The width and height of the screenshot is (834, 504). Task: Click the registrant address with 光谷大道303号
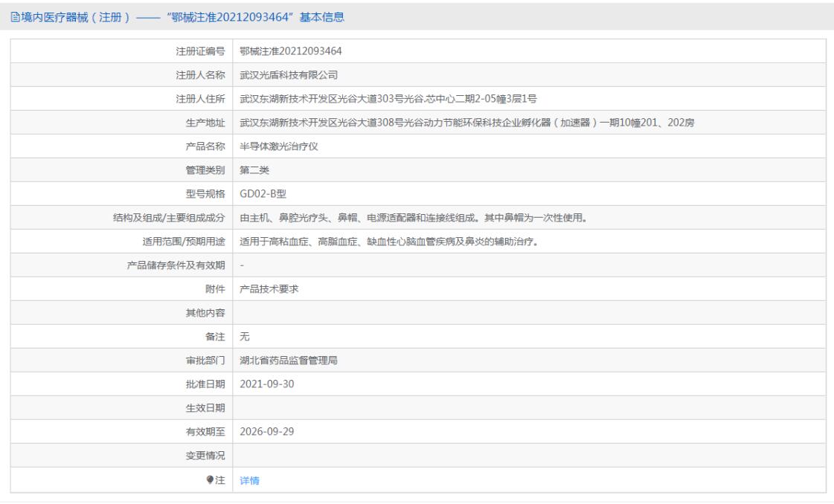click(x=388, y=99)
